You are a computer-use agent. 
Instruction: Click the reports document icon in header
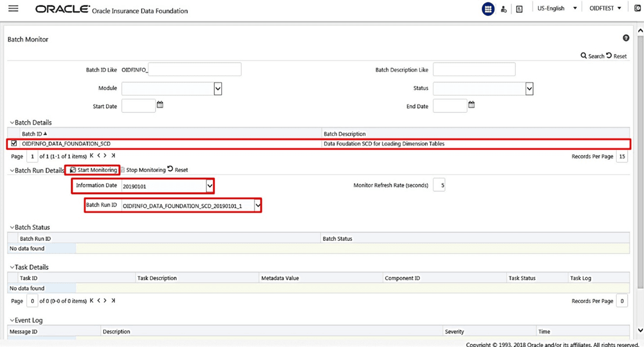519,9
